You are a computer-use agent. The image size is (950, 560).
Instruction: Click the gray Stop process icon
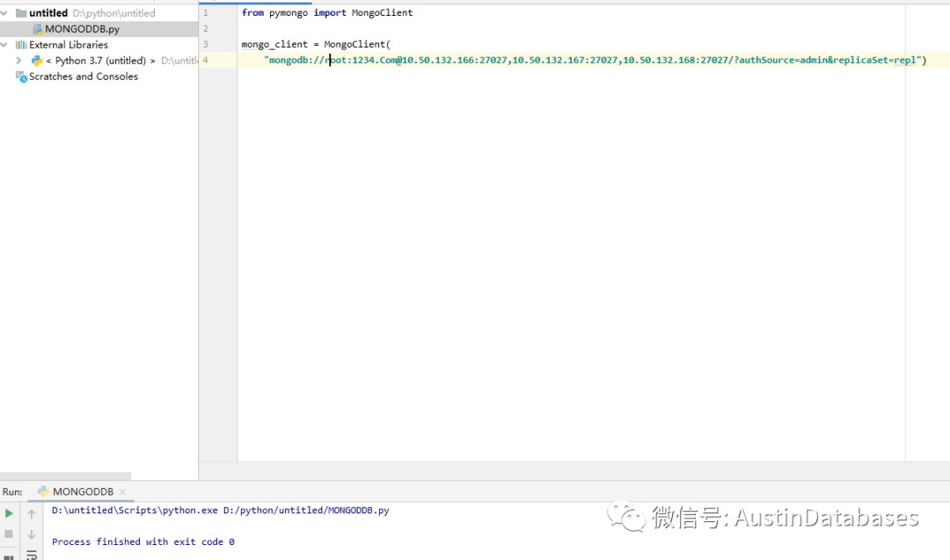[x=9, y=534]
